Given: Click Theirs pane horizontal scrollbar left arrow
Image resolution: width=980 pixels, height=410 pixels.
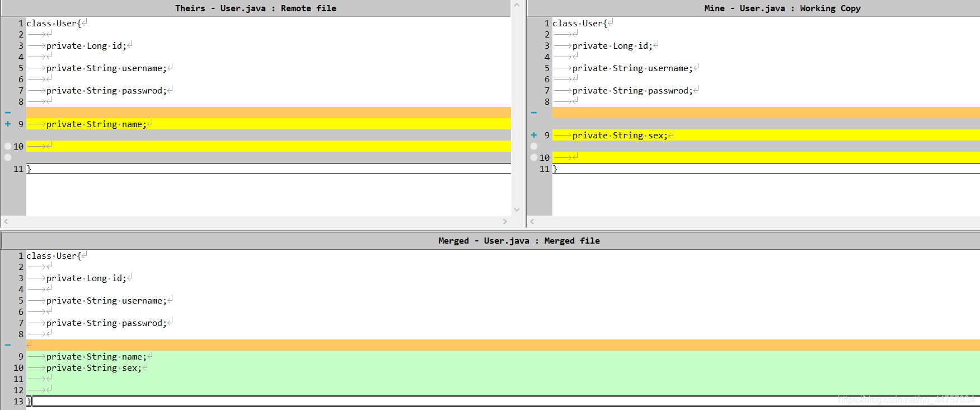Looking at the screenshot, I should coord(6,222).
